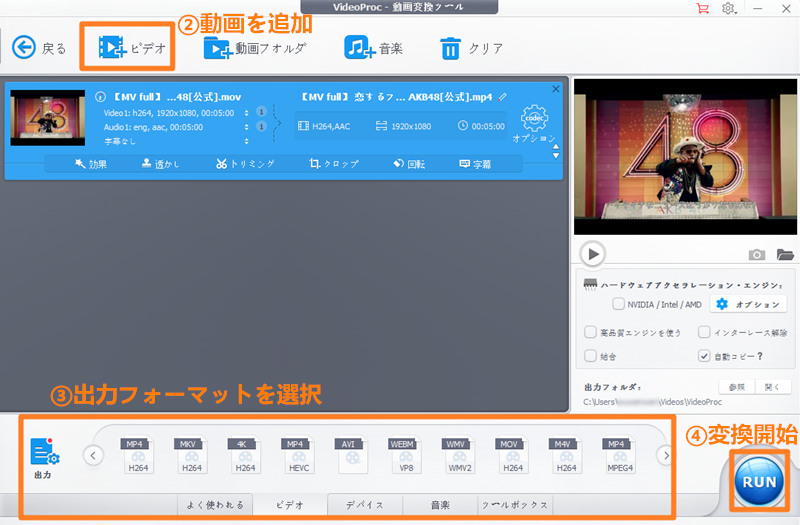Move the video item down in the list
Image resolution: width=800 pixels, height=525 pixels.
(556, 155)
